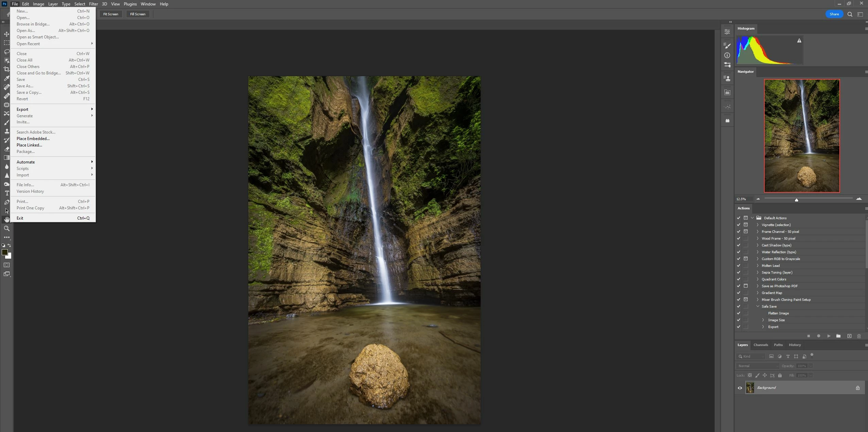
Task: Delete action with trash icon
Action: [x=859, y=336]
